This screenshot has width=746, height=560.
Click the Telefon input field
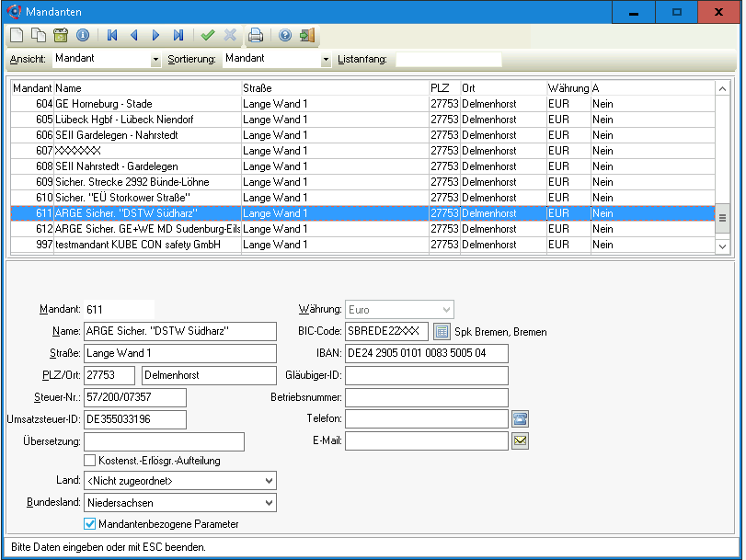[426, 419]
